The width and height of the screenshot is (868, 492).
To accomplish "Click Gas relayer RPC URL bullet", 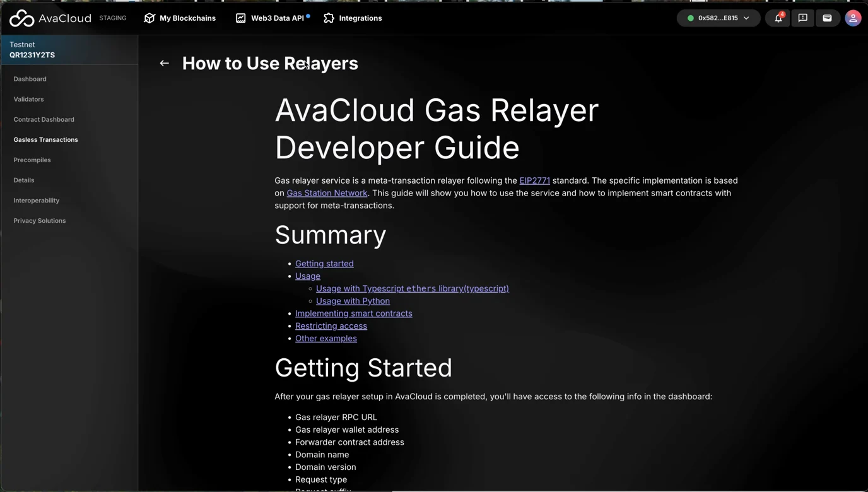I will pyautogui.click(x=336, y=418).
